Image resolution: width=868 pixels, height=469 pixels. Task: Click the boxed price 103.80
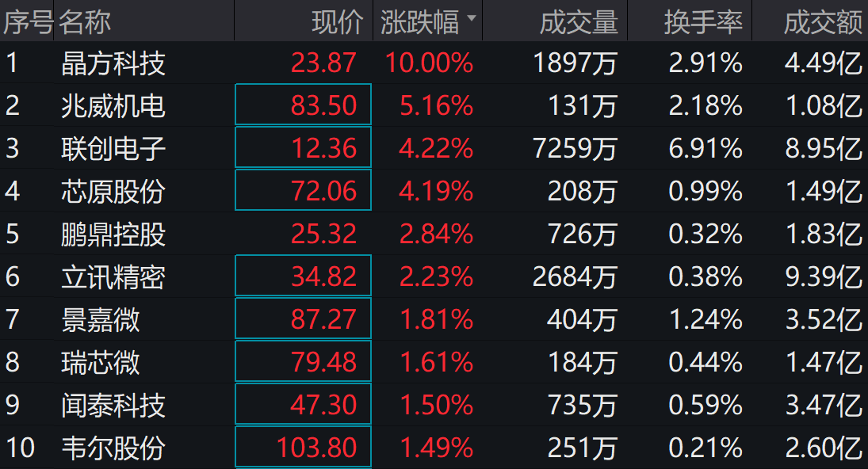316,448
